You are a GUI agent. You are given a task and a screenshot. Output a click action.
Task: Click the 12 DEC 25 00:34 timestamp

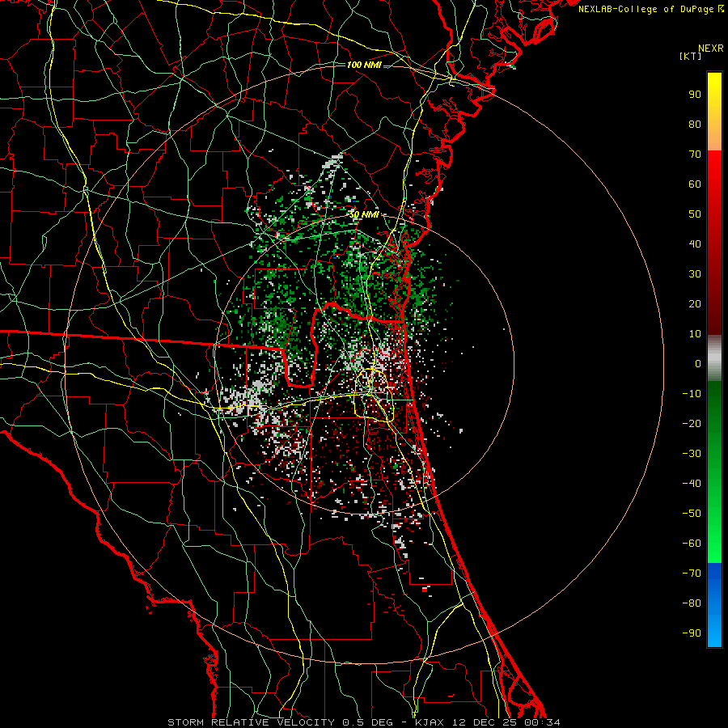[x=505, y=722]
